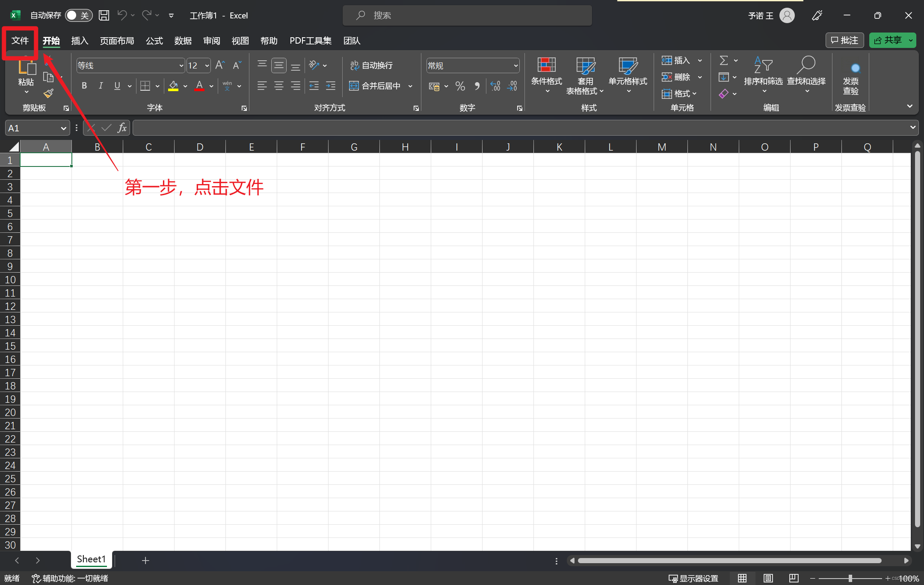Click the save icon in title bar

[x=104, y=15]
